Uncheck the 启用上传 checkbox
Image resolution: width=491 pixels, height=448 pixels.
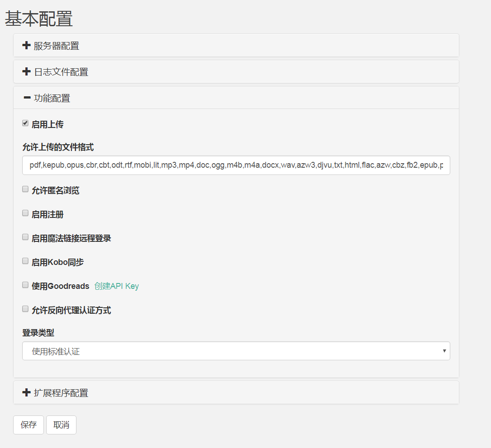25,123
